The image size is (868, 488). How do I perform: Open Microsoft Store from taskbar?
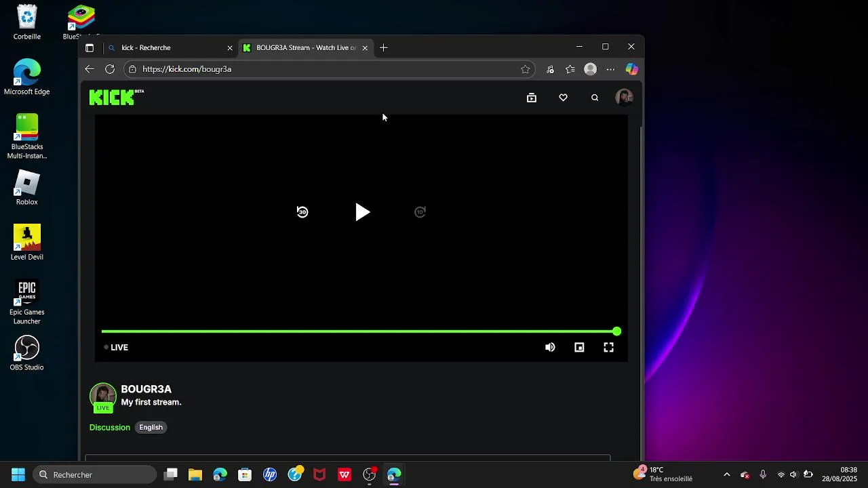click(245, 474)
